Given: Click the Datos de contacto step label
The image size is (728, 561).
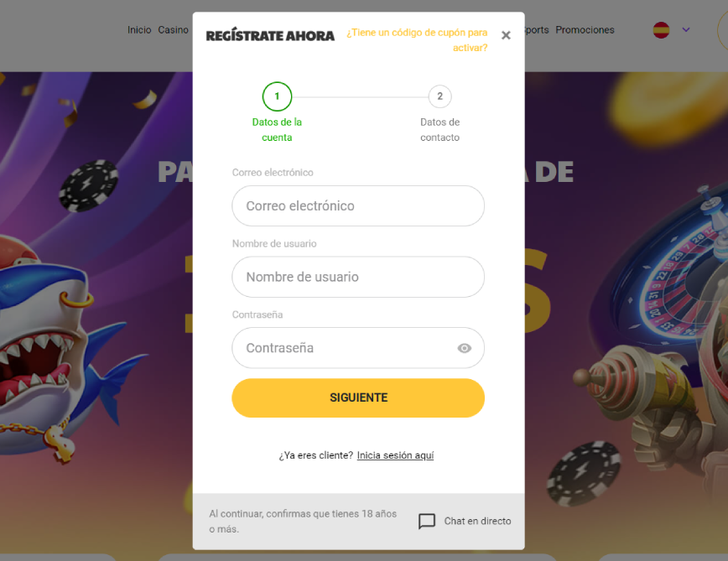Looking at the screenshot, I should [439, 129].
